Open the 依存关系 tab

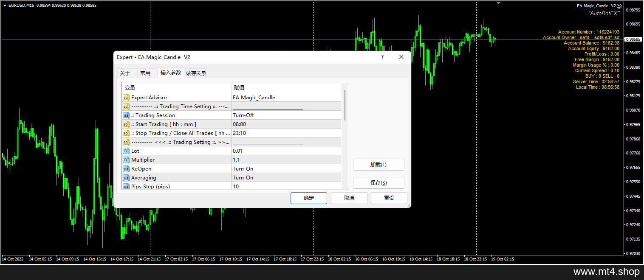(196, 73)
